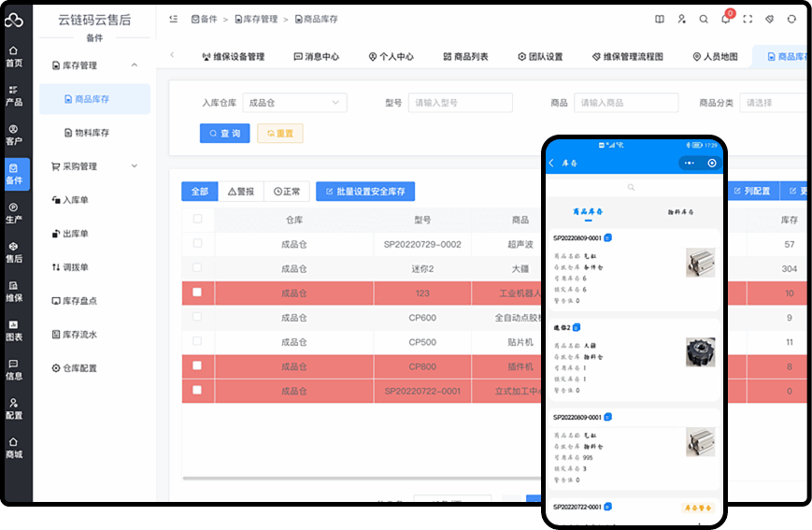
Task: Expand the 采购管理 submenu
Action: click(134, 166)
